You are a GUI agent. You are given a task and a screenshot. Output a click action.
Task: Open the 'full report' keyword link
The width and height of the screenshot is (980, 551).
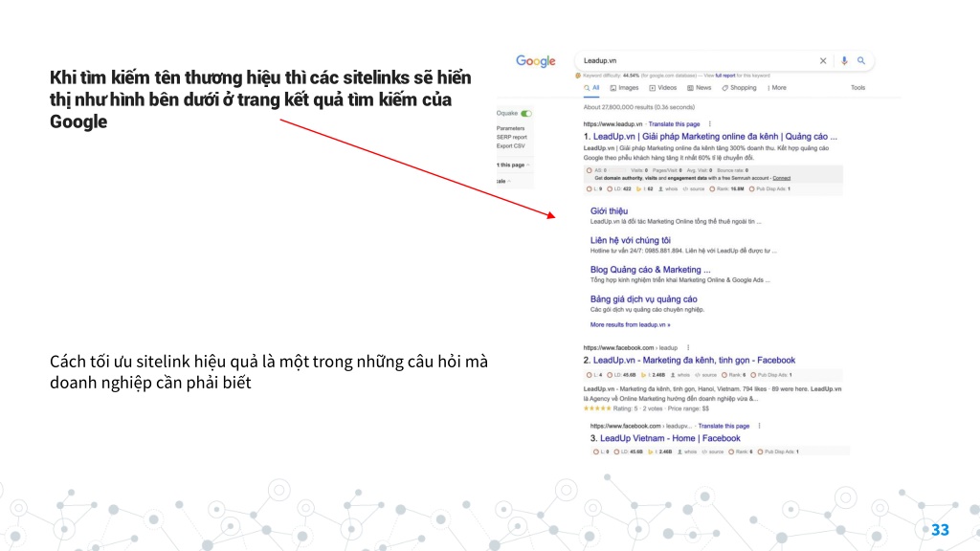(x=725, y=76)
